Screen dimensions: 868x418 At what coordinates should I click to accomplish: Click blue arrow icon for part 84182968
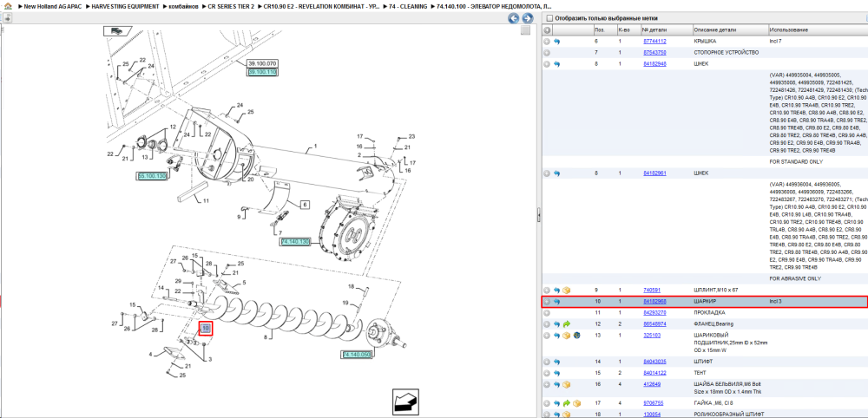pyautogui.click(x=557, y=302)
